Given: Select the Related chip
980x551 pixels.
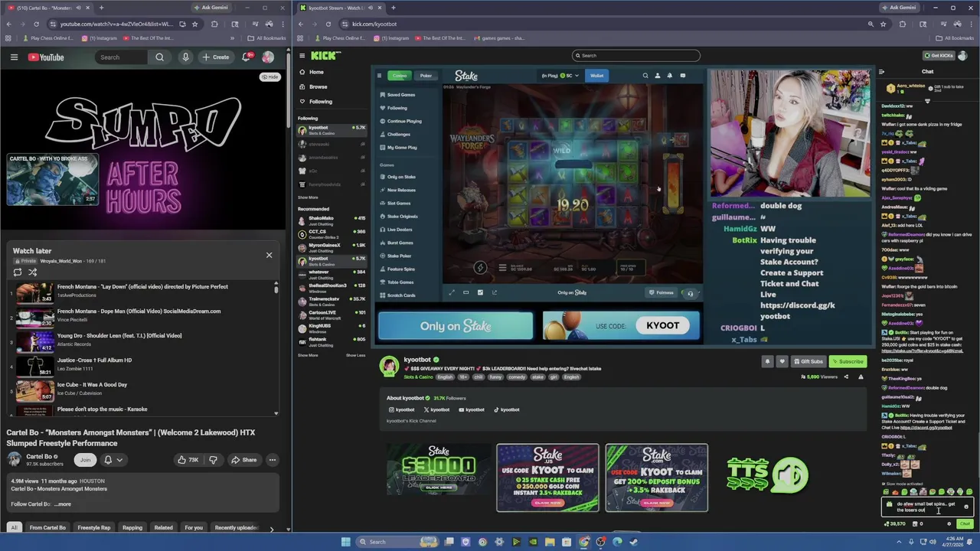Looking at the screenshot, I should (x=163, y=527).
